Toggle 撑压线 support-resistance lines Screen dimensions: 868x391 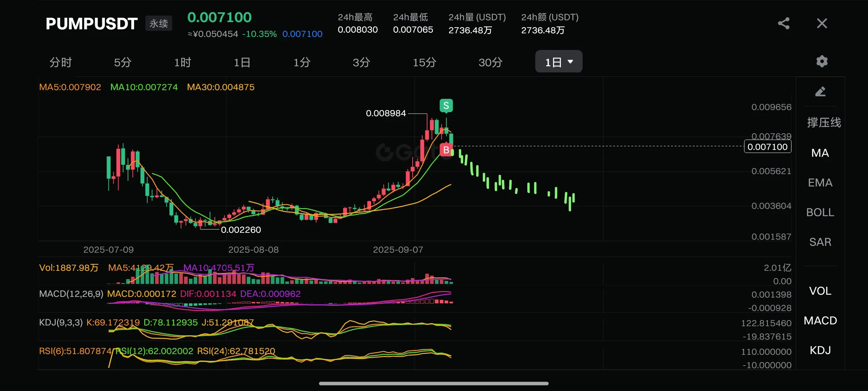[x=824, y=122]
